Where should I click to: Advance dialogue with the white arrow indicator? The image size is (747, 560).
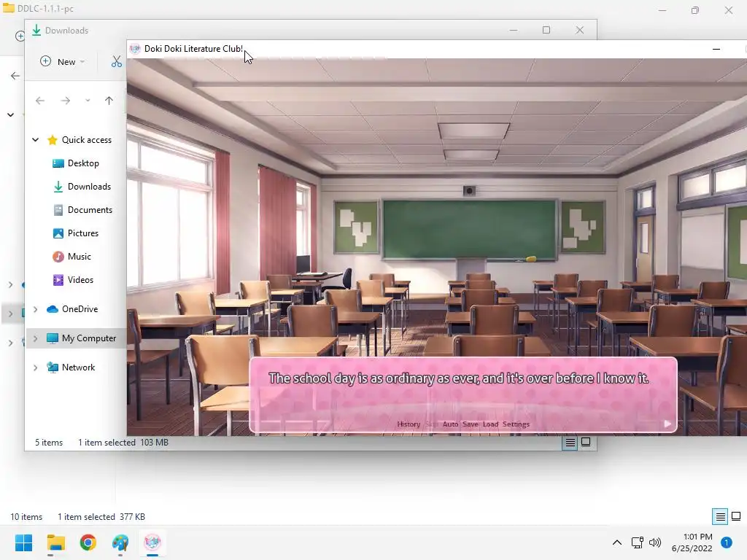click(x=667, y=424)
